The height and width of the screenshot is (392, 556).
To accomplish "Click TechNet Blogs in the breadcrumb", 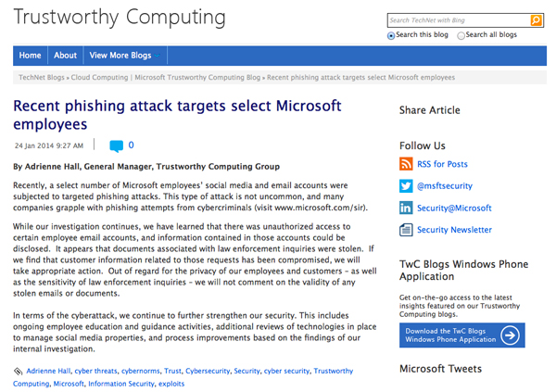I will [x=44, y=78].
